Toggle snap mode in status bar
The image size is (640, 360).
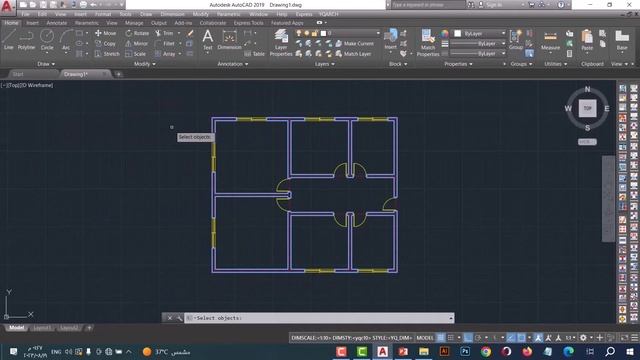(451, 338)
